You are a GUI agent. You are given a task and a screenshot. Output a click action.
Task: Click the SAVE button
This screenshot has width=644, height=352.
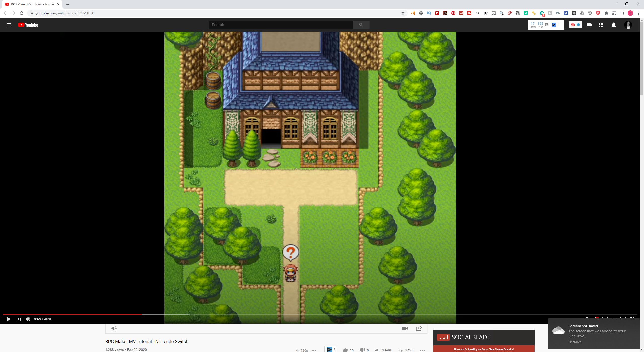click(x=406, y=350)
